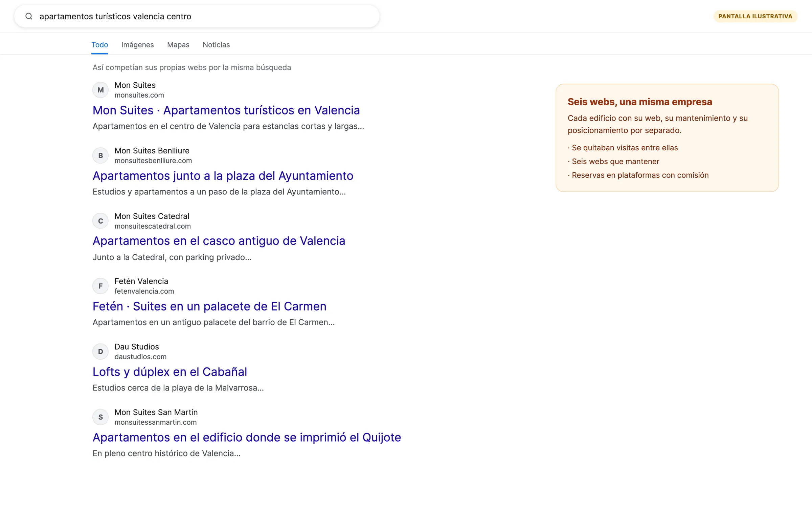The height and width of the screenshot is (508, 812).
Task: Open the Mapas tab
Action: tap(178, 45)
